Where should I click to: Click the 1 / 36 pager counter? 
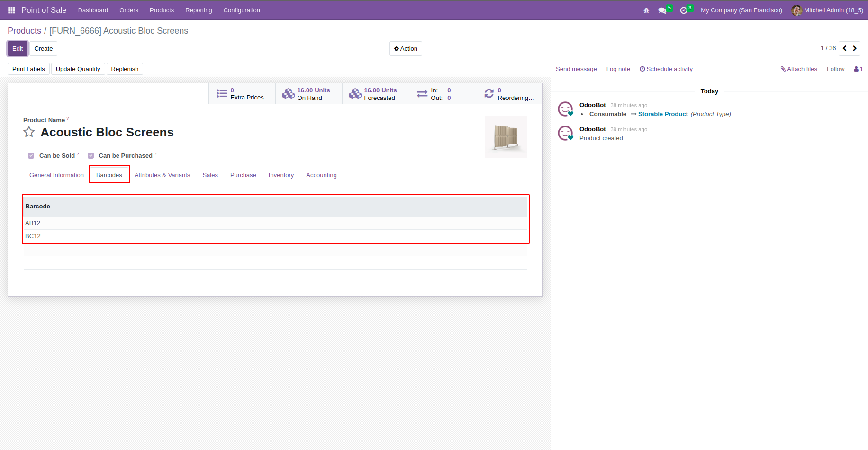828,48
